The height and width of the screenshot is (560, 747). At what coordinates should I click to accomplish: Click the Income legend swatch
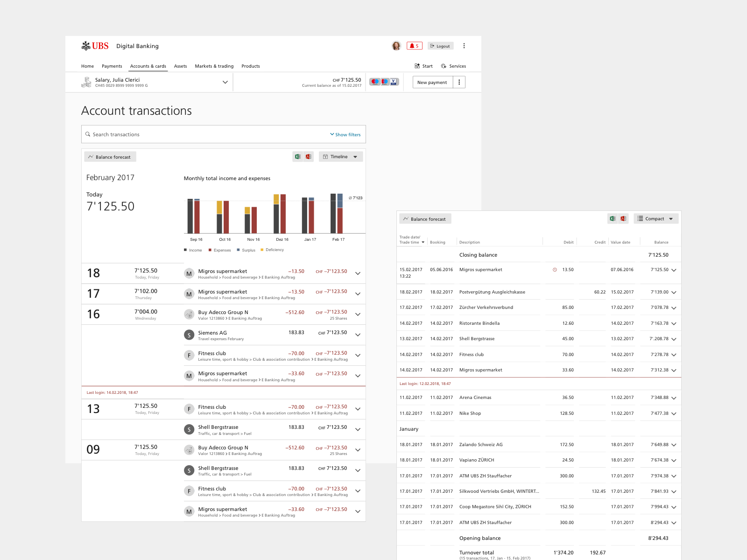[x=185, y=250]
